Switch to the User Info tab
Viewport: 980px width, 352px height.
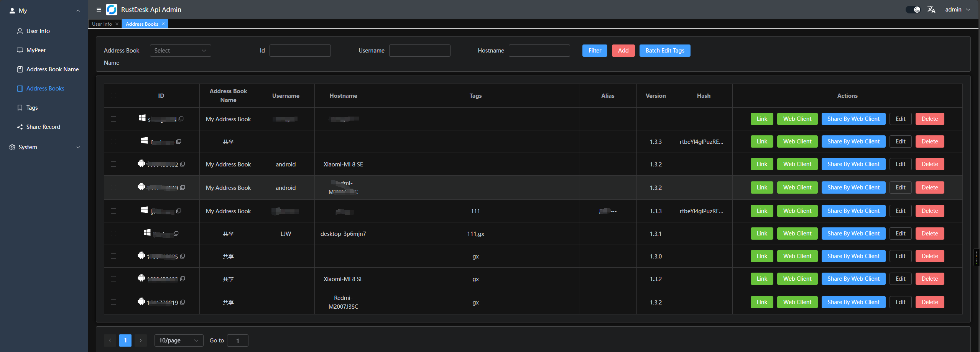coord(102,24)
